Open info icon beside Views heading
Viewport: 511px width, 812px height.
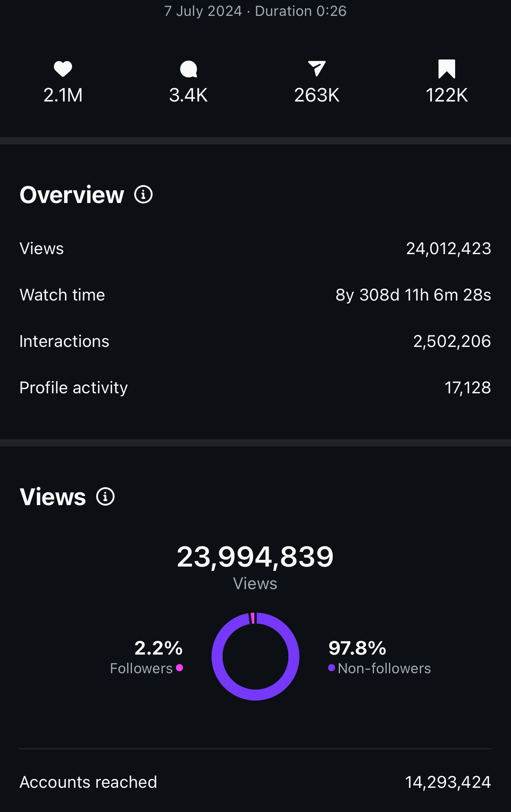coord(105,497)
